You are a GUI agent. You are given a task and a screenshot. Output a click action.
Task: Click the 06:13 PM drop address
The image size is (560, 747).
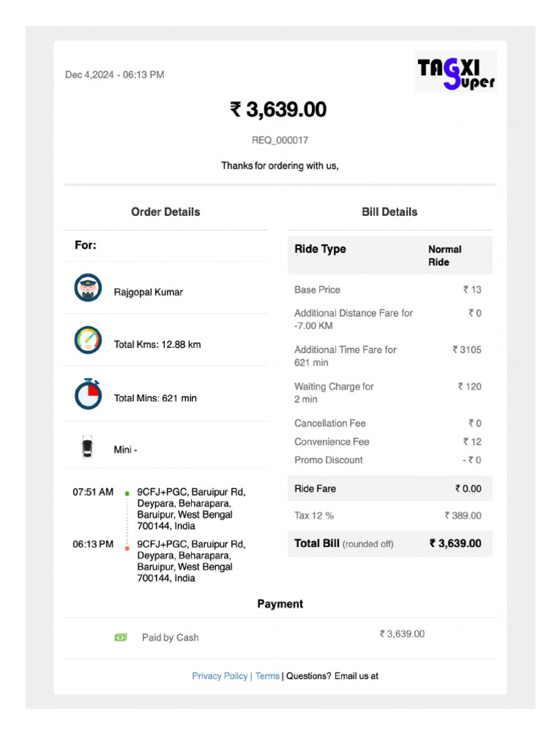(x=192, y=560)
